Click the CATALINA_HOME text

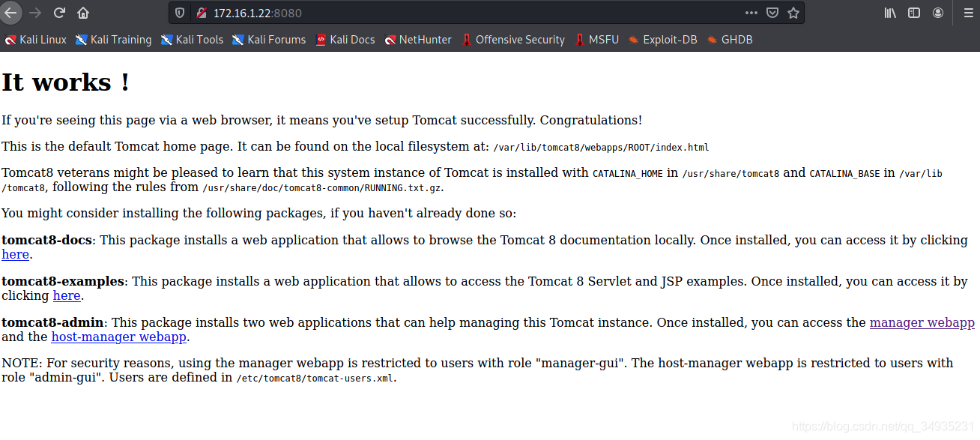coord(628,174)
